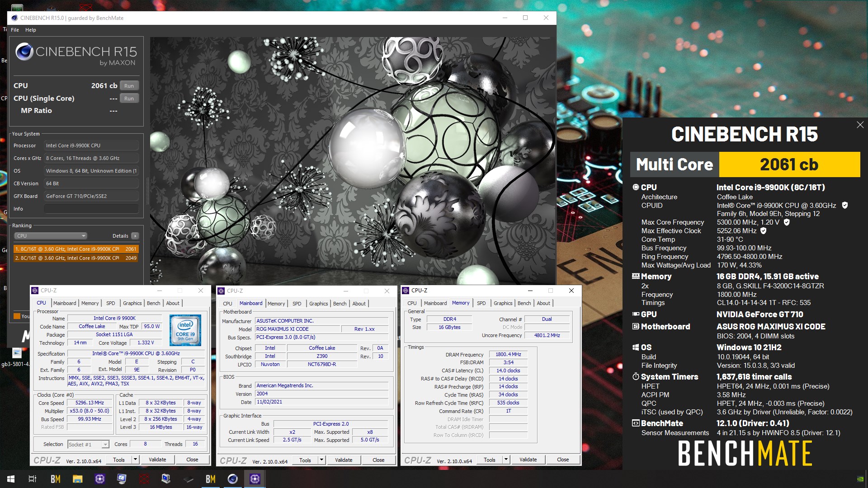Open the monitor with checkmark taskbar icon
The width and height of the screenshot is (868, 488).
tap(122, 479)
